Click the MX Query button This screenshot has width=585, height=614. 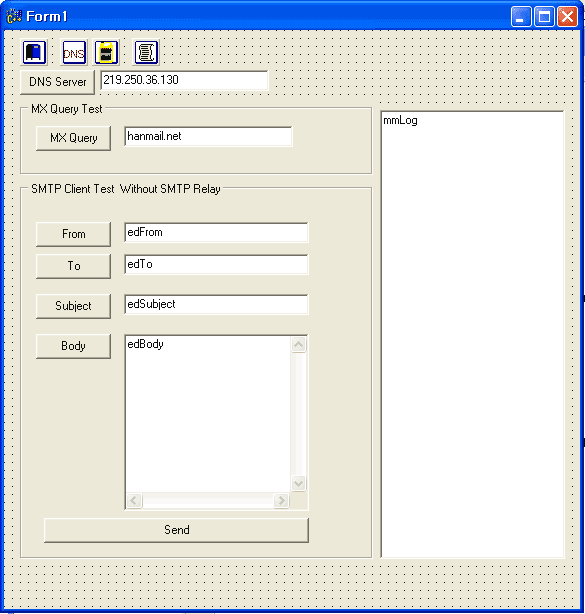click(x=73, y=138)
